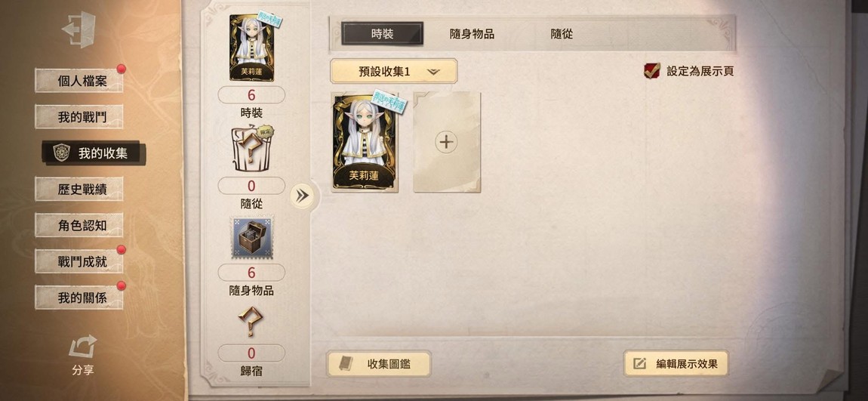Select the 歸宿 golden question mark icon

(251, 321)
